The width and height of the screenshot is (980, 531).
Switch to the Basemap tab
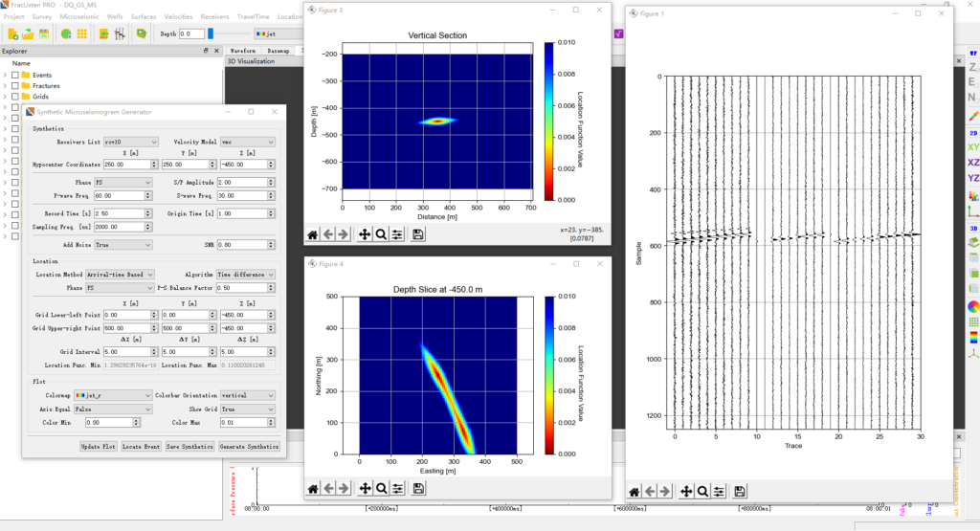tap(278, 51)
